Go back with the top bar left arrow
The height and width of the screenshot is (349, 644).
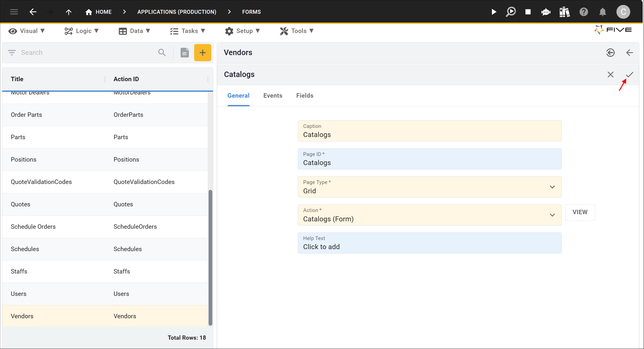click(x=33, y=12)
